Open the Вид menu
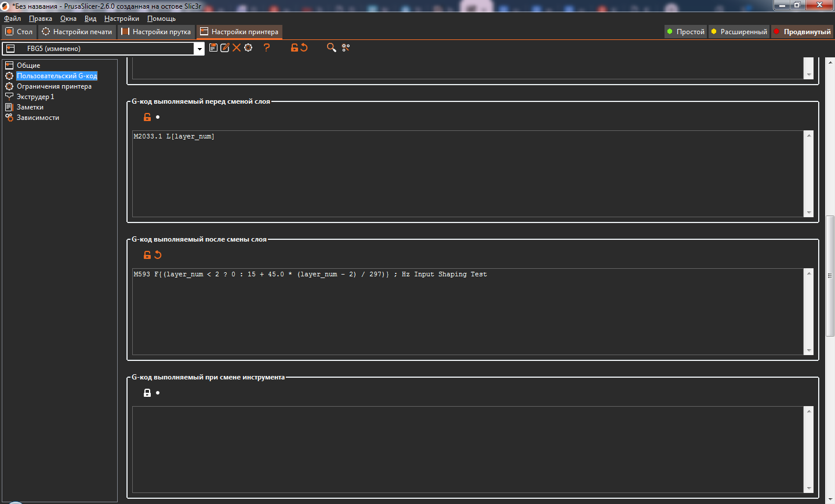Screen dimensions: 835x504 click(x=90, y=19)
